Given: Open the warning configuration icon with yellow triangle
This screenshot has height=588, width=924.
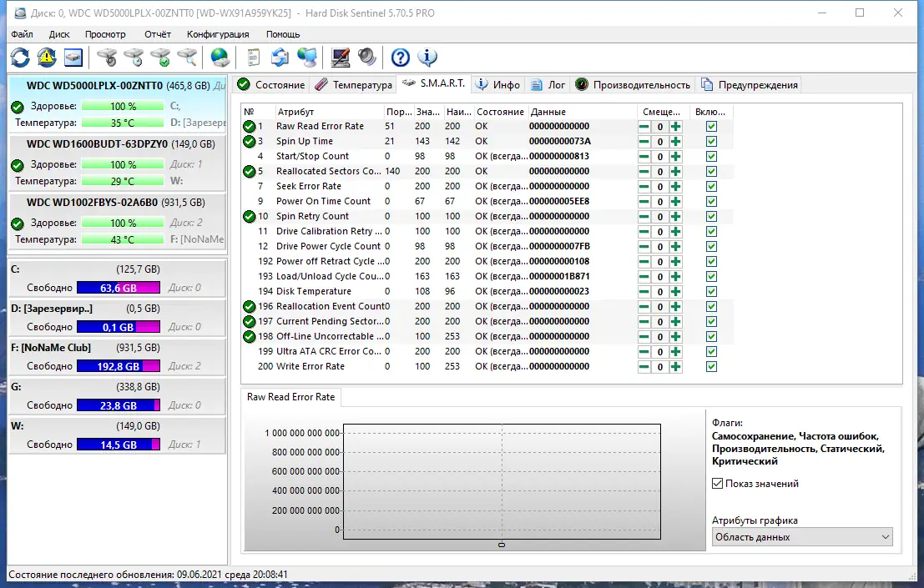Looking at the screenshot, I should 48,58.
